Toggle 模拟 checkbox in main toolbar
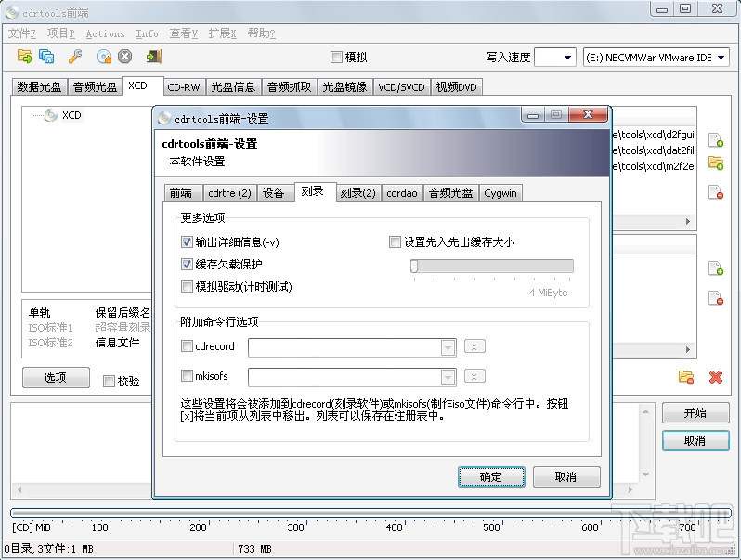The height and width of the screenshot is (560, 741). (x=336, y=58)
